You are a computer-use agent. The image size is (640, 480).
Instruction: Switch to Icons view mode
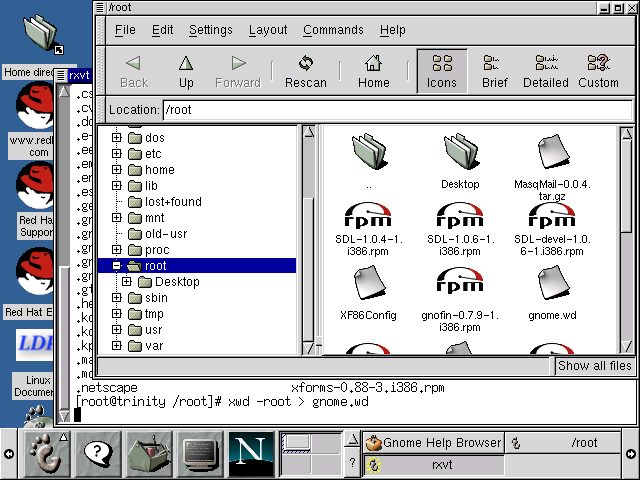click(x=442, y=71)
